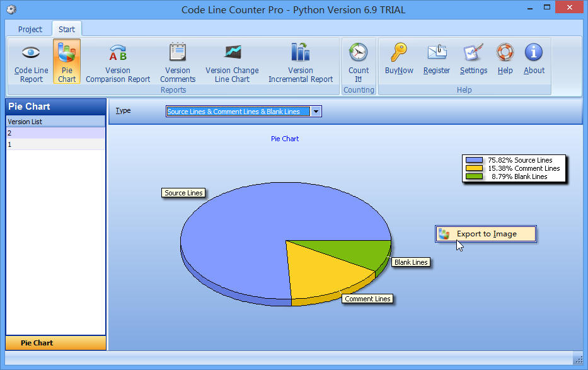This screenshot has width=588, height=370.
Task: Select version 1 in Version List
Action: click(x=55, y=144)
